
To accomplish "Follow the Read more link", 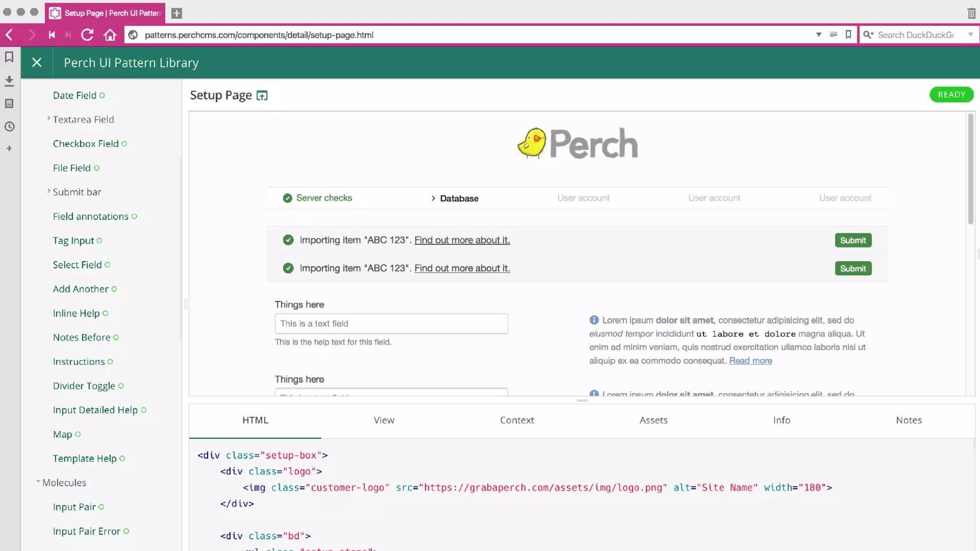I will [750, 361].
